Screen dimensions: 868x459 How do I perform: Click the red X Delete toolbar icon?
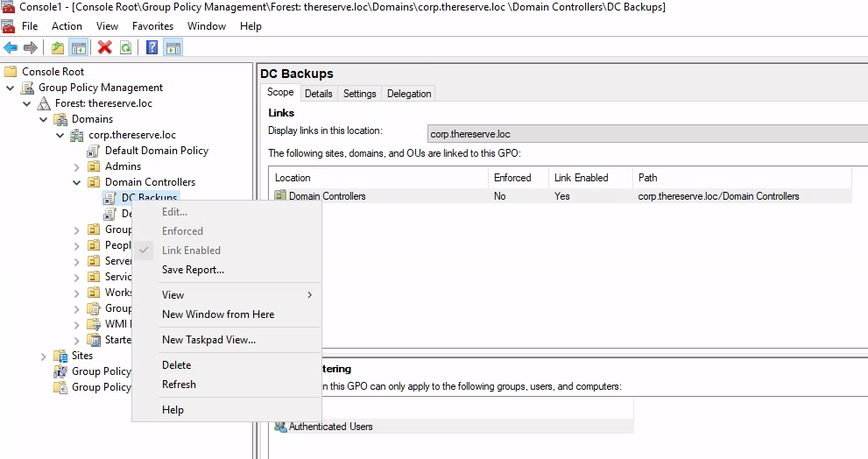click(105, 47)
